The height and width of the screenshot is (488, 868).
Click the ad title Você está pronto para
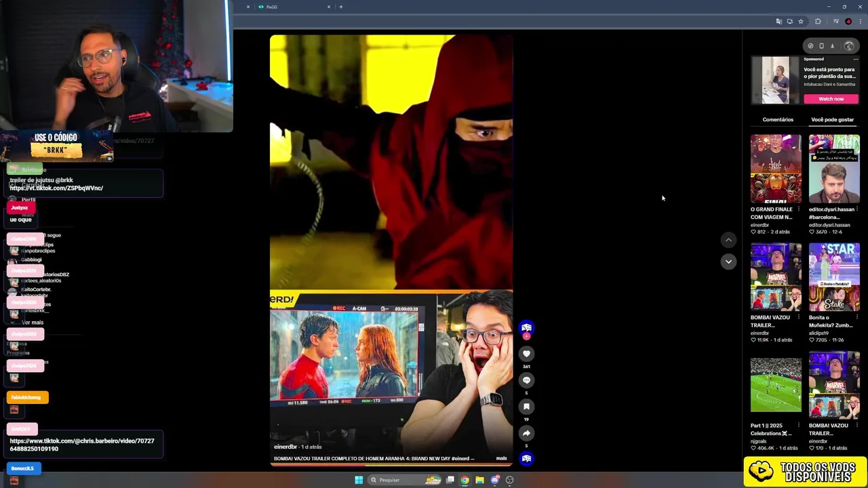pyautogui.click(x=829, y=73)
